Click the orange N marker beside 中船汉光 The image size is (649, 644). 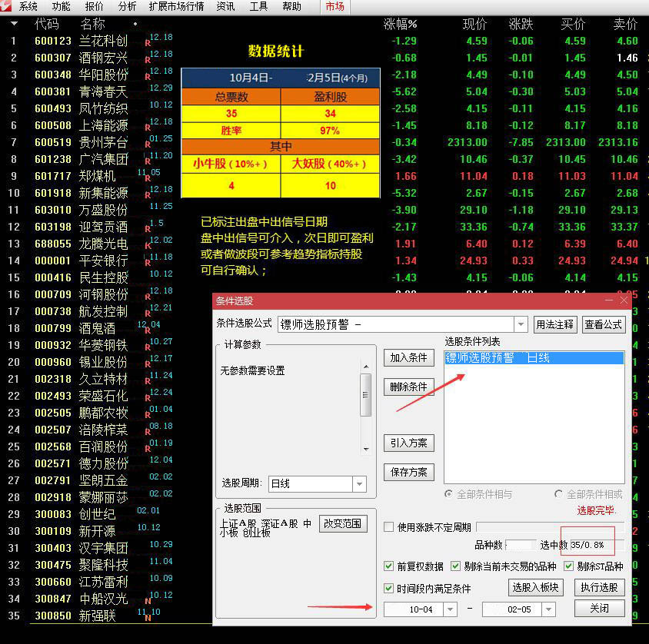click(148, 600)
